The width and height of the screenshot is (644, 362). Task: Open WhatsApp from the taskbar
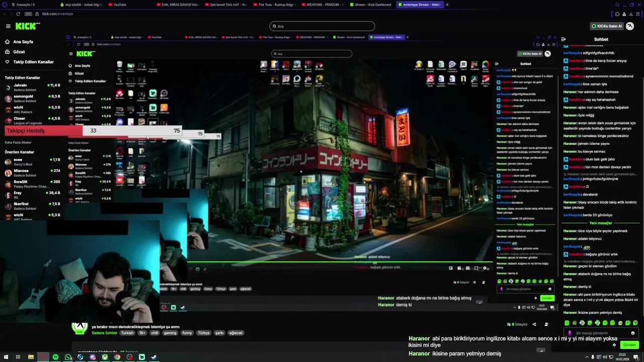(x=68, y=357)
